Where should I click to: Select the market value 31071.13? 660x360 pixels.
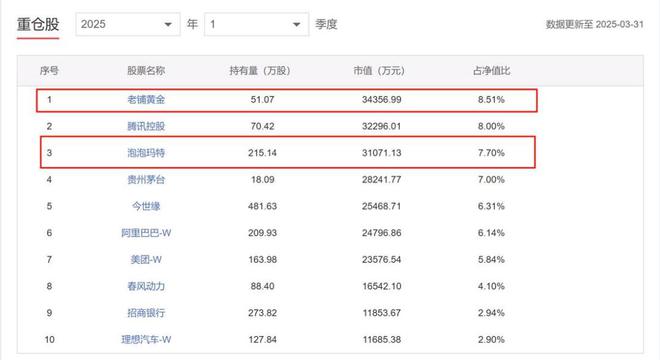point(382,153)
